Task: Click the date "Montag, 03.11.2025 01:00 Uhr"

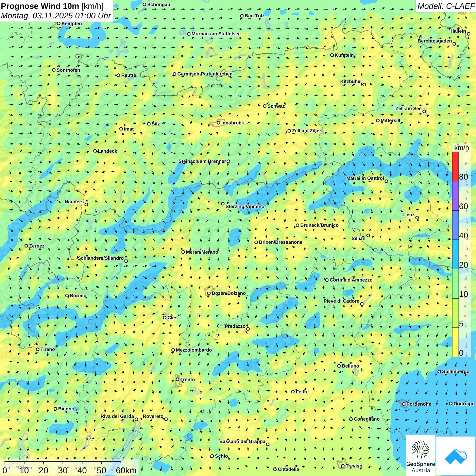Action: pos(56,16)
